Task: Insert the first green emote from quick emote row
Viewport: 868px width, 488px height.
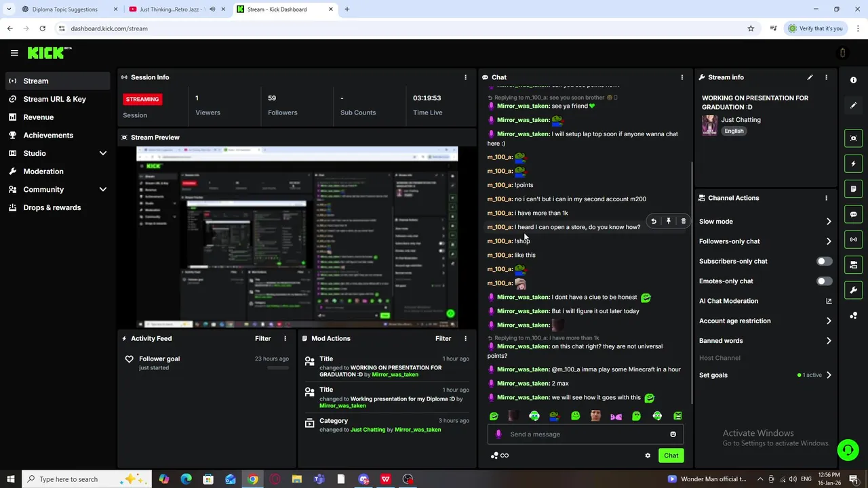Action: 494,416
